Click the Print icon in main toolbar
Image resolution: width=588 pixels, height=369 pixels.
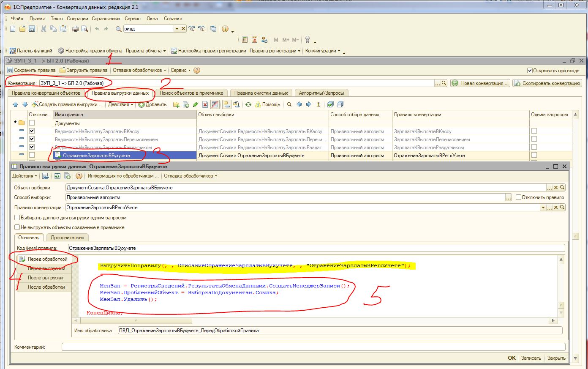click(x=76, y=29)
